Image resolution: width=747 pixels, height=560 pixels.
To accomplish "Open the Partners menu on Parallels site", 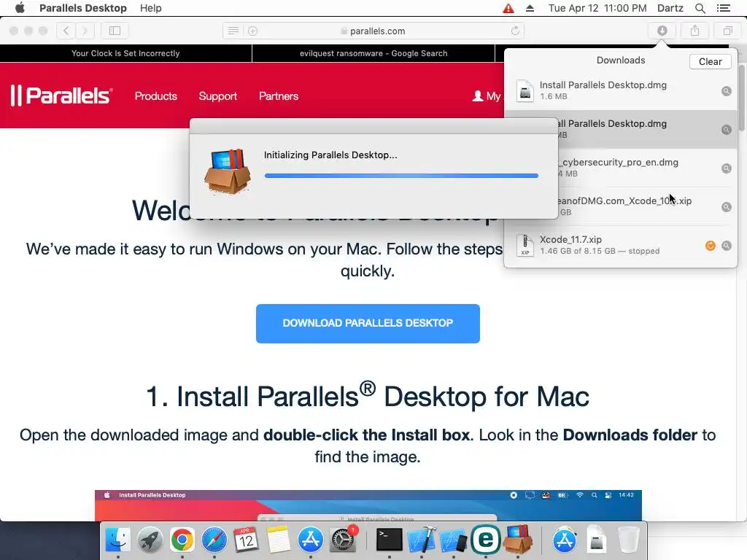I will [x=279, y=96].
